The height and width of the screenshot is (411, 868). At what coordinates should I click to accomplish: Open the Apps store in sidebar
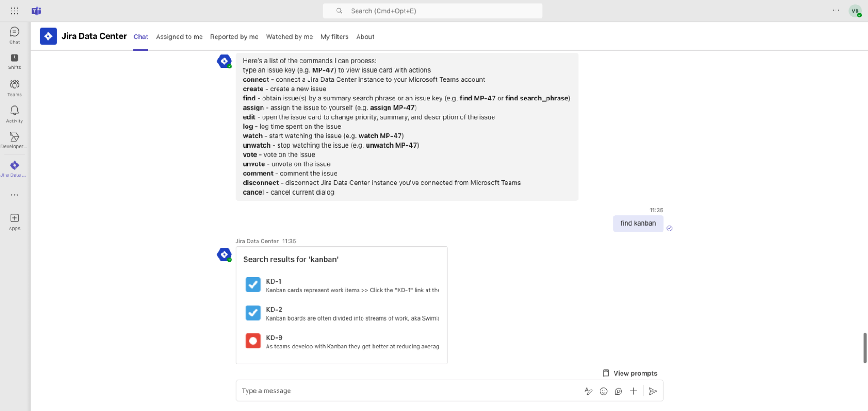[15, 222]
